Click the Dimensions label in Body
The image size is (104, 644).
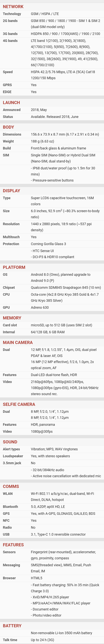tap(12, 134)
